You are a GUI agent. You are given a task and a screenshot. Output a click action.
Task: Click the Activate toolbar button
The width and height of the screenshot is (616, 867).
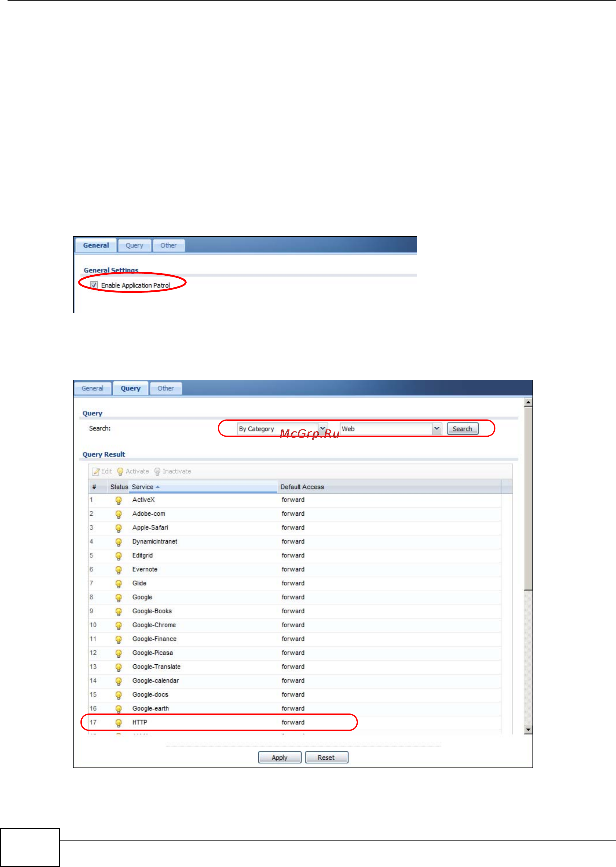coord(133,471)
